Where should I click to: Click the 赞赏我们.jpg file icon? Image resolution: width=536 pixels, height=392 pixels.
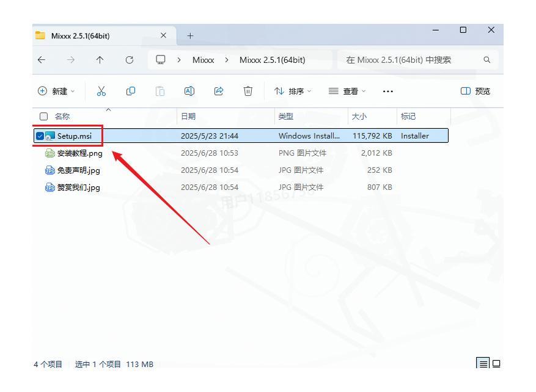pyautogui.click(x=50, y=187)
